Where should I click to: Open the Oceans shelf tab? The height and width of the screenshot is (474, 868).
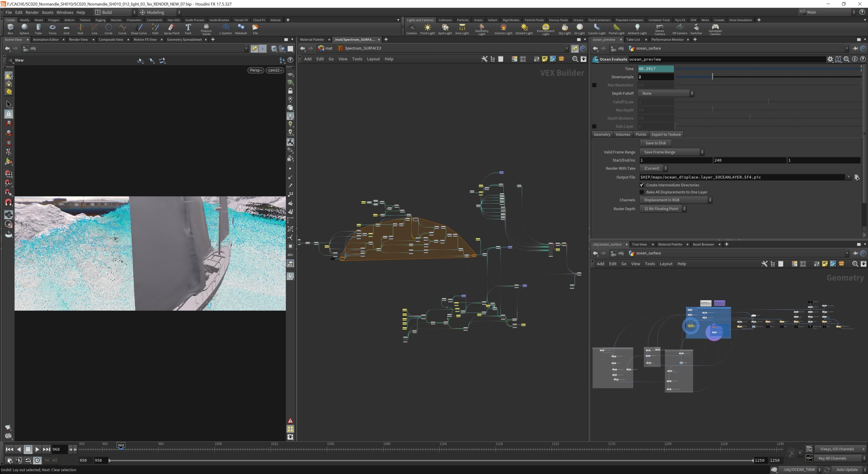[x=578, y=20]
